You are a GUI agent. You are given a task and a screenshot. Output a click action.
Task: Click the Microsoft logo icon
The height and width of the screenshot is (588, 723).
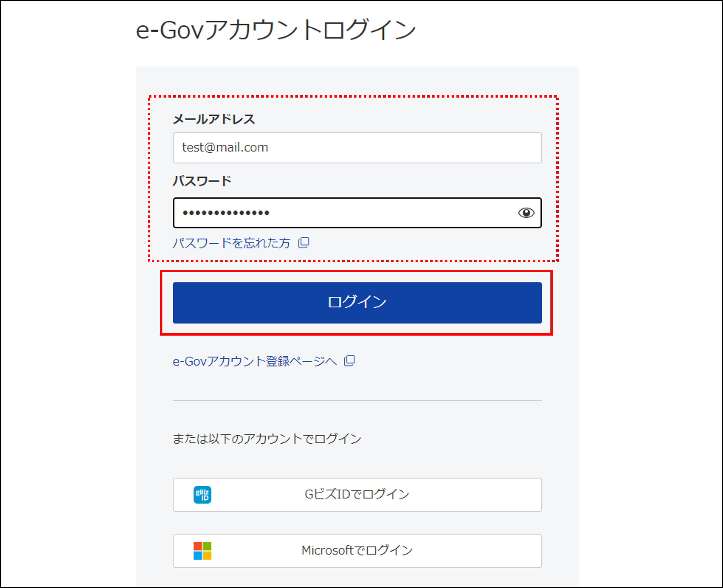pyautogui.click(x=202, y=551)
